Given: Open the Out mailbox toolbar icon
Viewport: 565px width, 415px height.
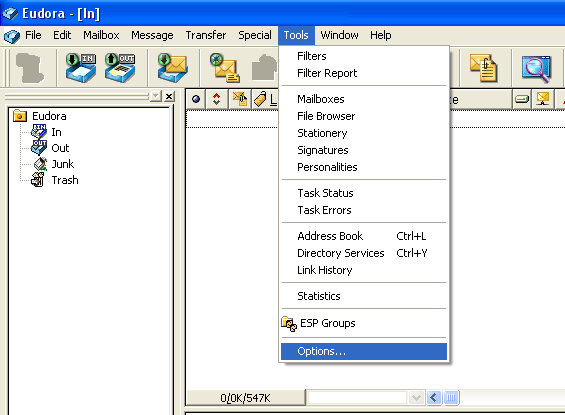Looking at the screenshot, I should click(120, 67).
